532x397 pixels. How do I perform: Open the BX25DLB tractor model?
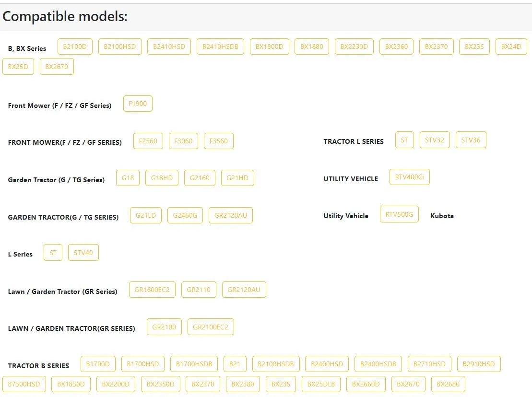(321, 384)
